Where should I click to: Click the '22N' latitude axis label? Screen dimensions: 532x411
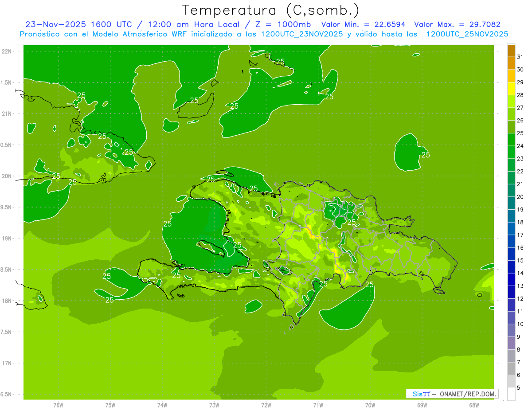[8, 51]
